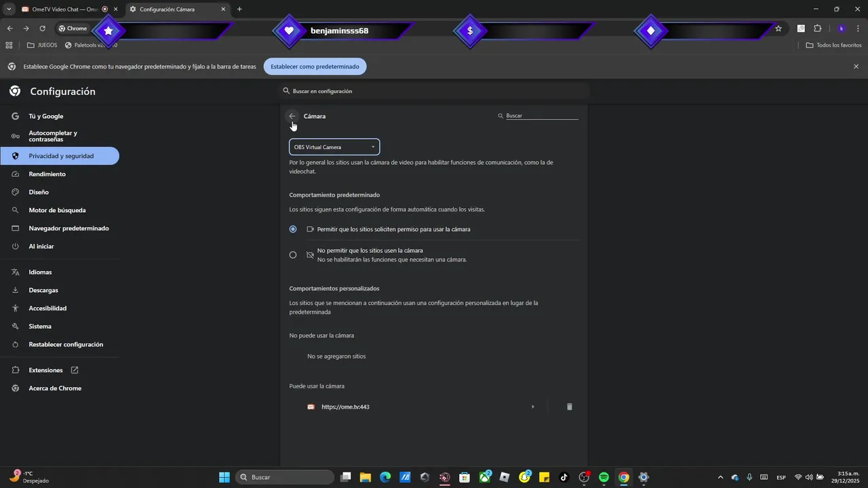
Task: Switch to the OmeTV Video Chat tab
Action: (65, 9)
